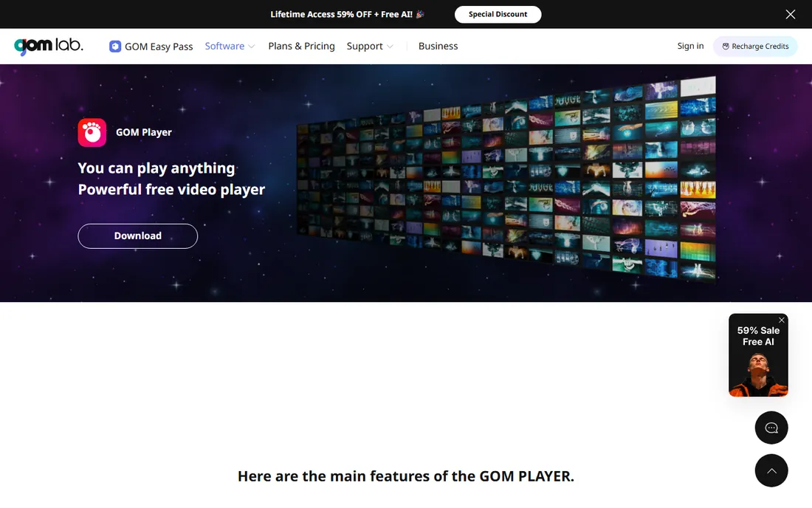This screenshot has height=508, width=812.
Task: Click the GOM Lab logo
Action: point(49,46)
